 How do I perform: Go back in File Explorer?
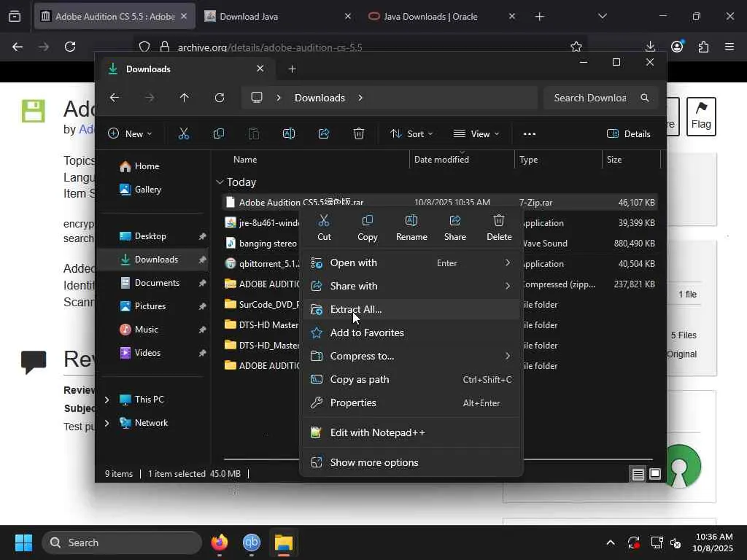coord(115,98)
